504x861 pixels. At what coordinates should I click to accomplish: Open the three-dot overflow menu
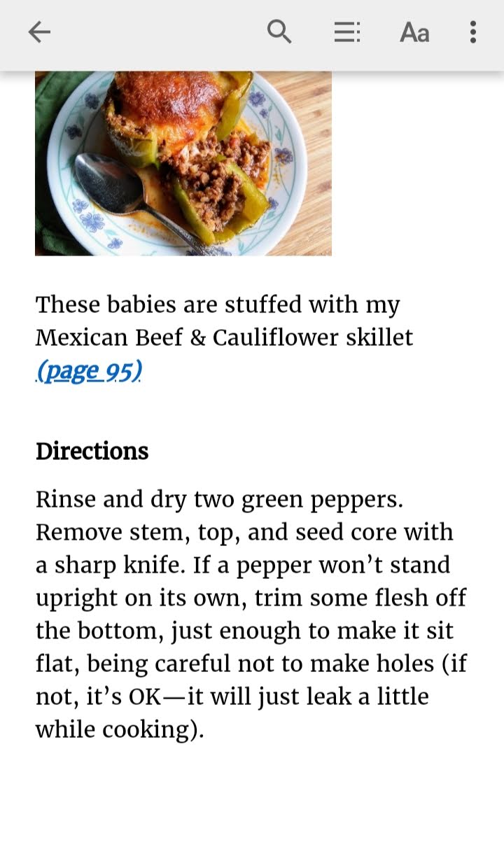(473, 32)
